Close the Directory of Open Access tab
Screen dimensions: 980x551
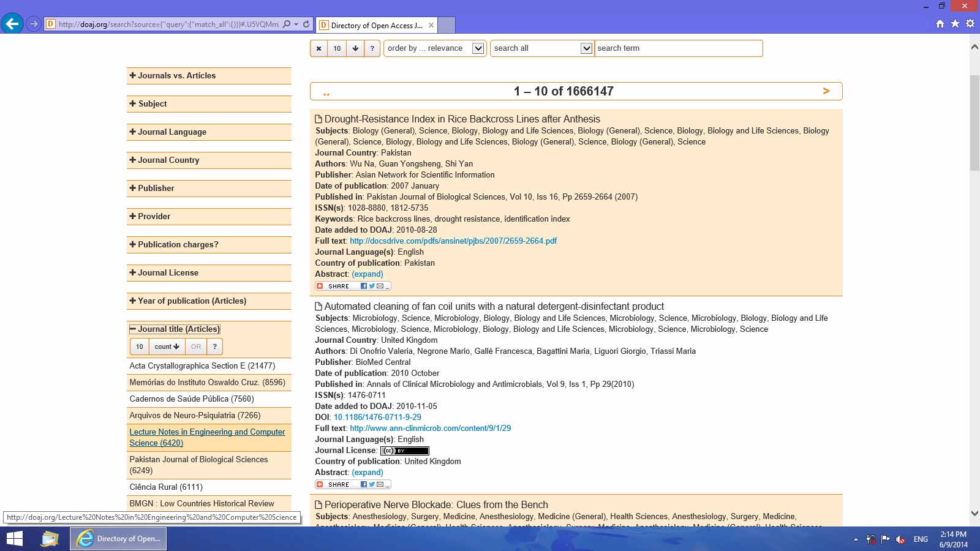431,25
